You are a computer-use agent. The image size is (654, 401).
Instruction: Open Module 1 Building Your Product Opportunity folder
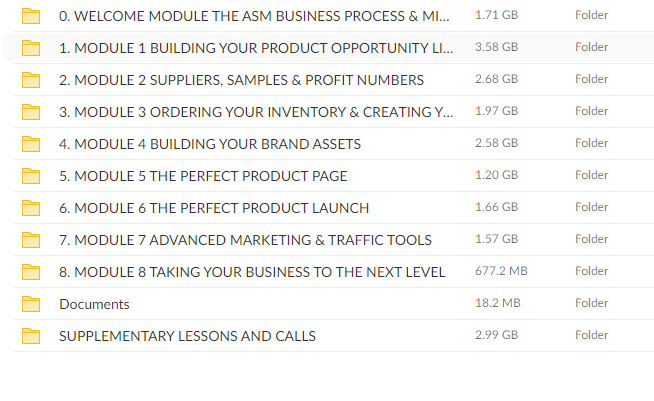(x=256, y=48)
